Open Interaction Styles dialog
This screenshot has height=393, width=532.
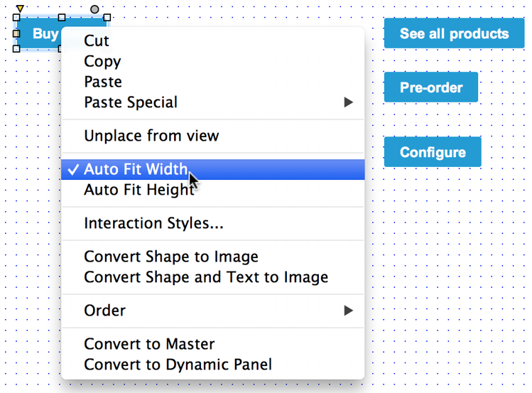point(213,223)
